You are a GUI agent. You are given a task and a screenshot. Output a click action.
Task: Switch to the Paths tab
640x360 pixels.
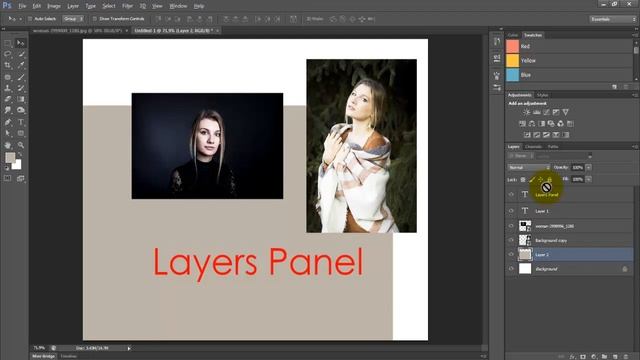pyautogui.click(x=553, y=147)
